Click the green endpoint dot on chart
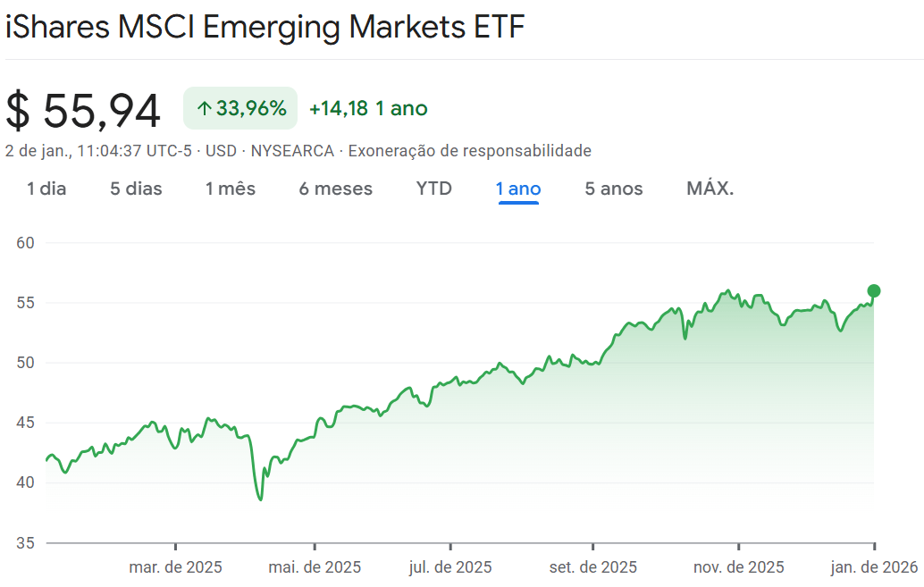This screenshot has height=587, width=924. (874, 290)
